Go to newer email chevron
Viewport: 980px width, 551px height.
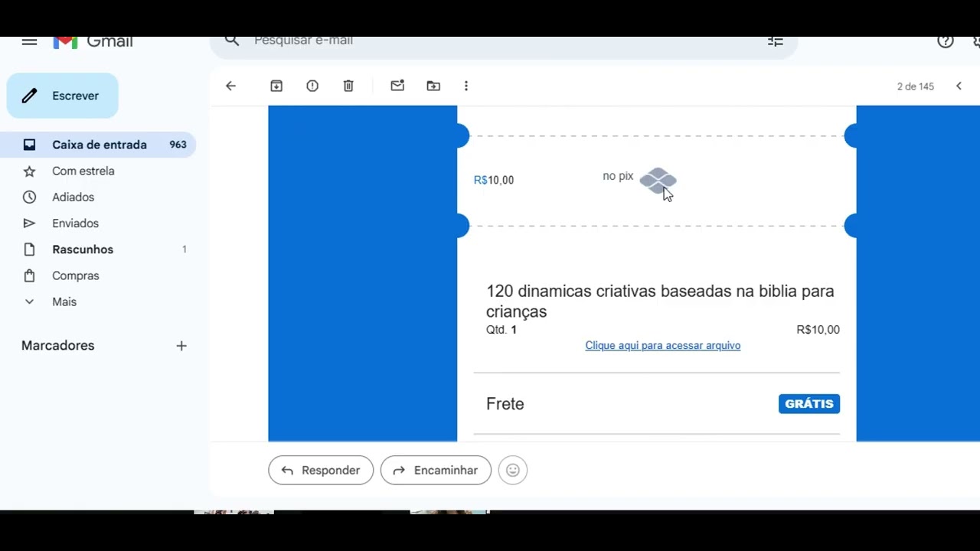point(959,86)
